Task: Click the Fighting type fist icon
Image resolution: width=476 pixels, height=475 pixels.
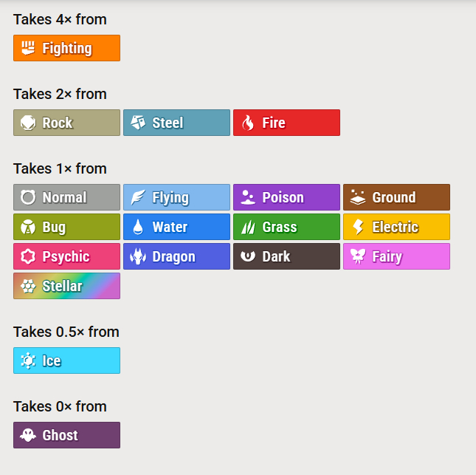Action: pyautogui.click(x=28, y=48)
